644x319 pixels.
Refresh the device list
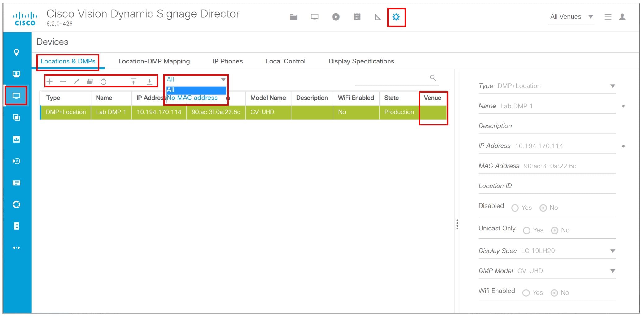104,81
